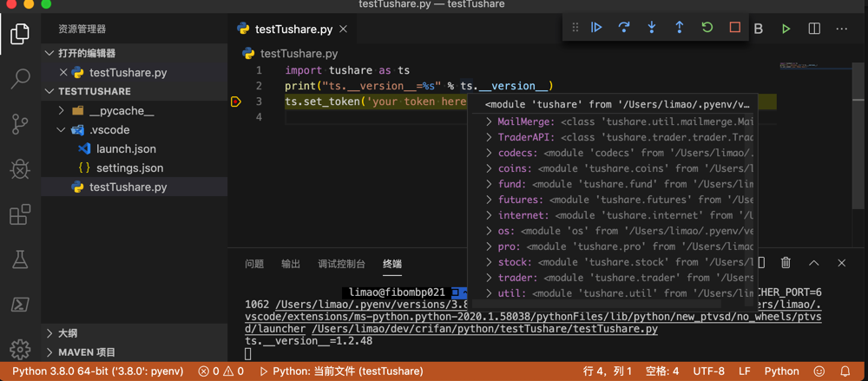The height and width of the screenshot is (381, 868).
Task: Collapse the .vscode folder
Action: pos(62,130)
